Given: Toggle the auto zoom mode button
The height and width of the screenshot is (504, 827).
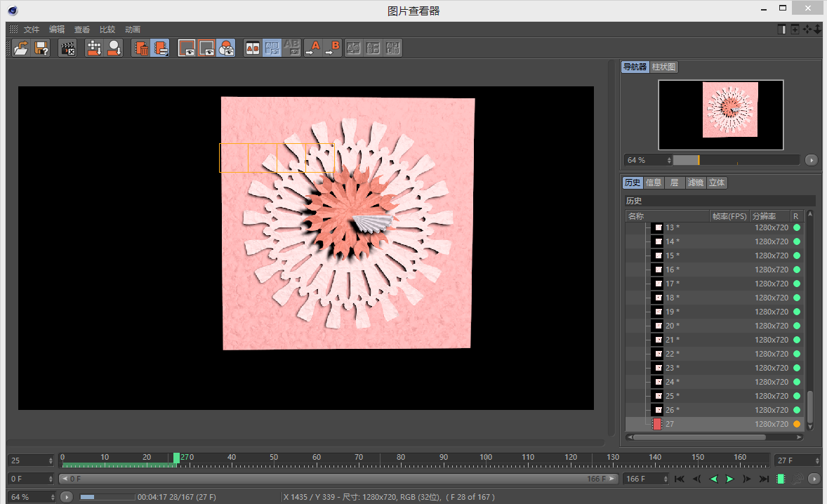Looking at the screenshot, I should 187,48.
